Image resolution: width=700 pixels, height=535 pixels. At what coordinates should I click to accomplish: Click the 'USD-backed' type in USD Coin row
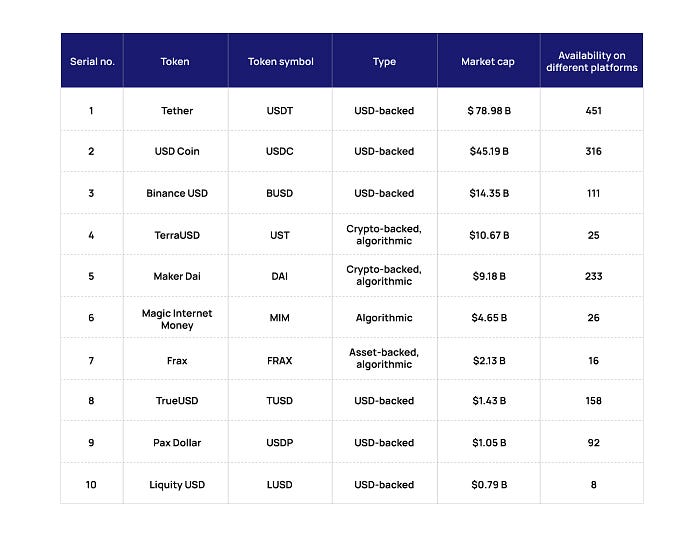tap(384, 151)
